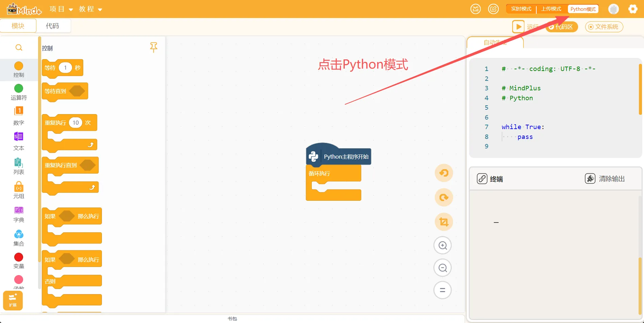
Task: Open the search icon in block sidebar
Action: [x=19, y=48]
